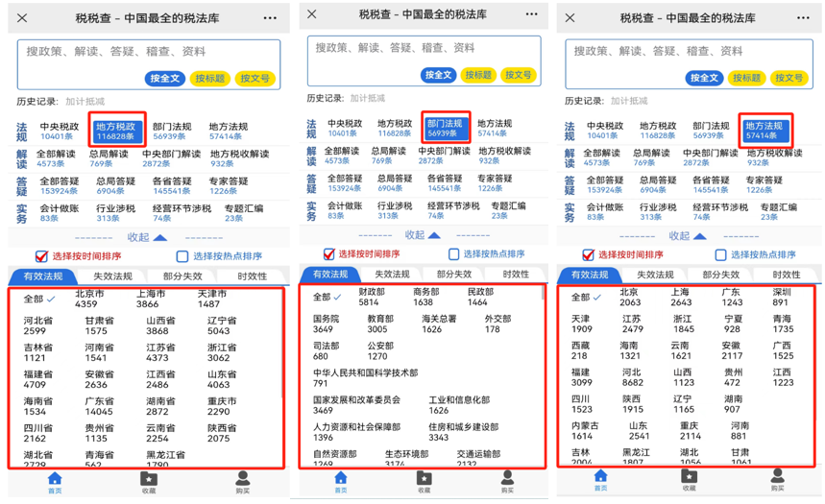Viewport: 825px width, 504px height.
Task: Open 专题汇编 23条 in the left screen
Action: 244,213
